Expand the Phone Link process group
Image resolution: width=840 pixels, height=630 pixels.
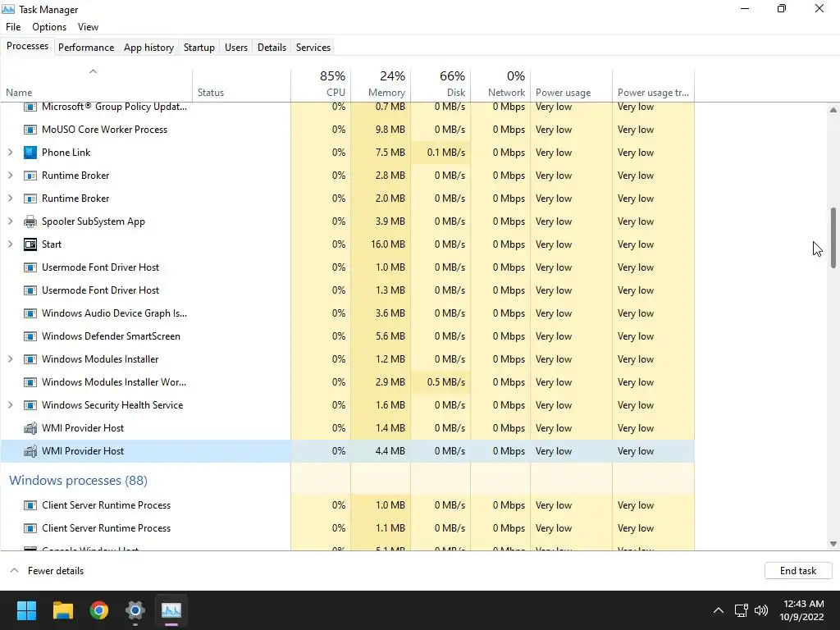[x=10, y=153]
